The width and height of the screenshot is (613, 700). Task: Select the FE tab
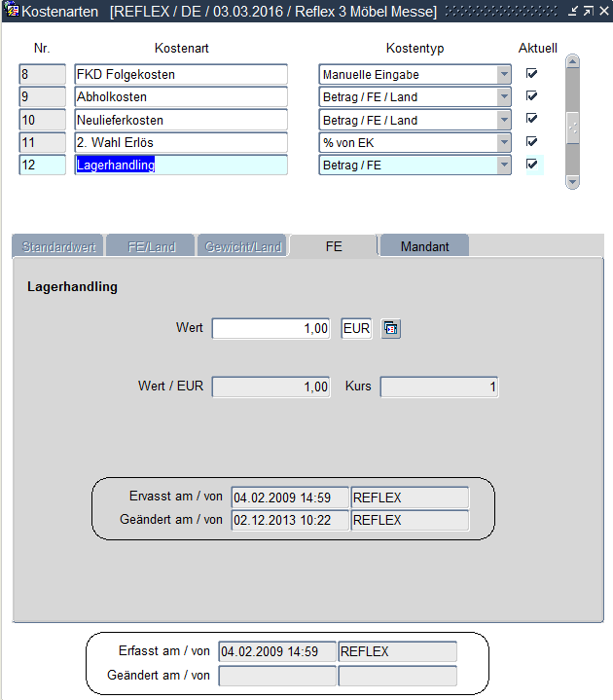point(333,246)
